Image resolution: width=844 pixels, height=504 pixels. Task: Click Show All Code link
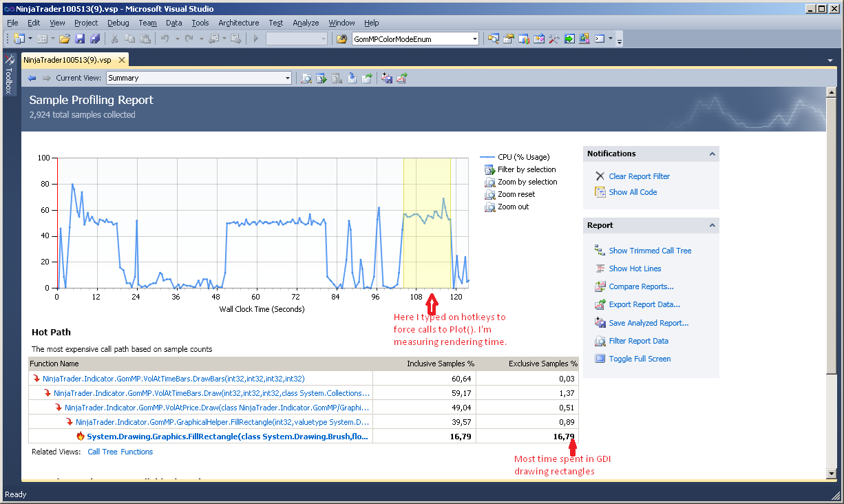[x=633, y=192]
